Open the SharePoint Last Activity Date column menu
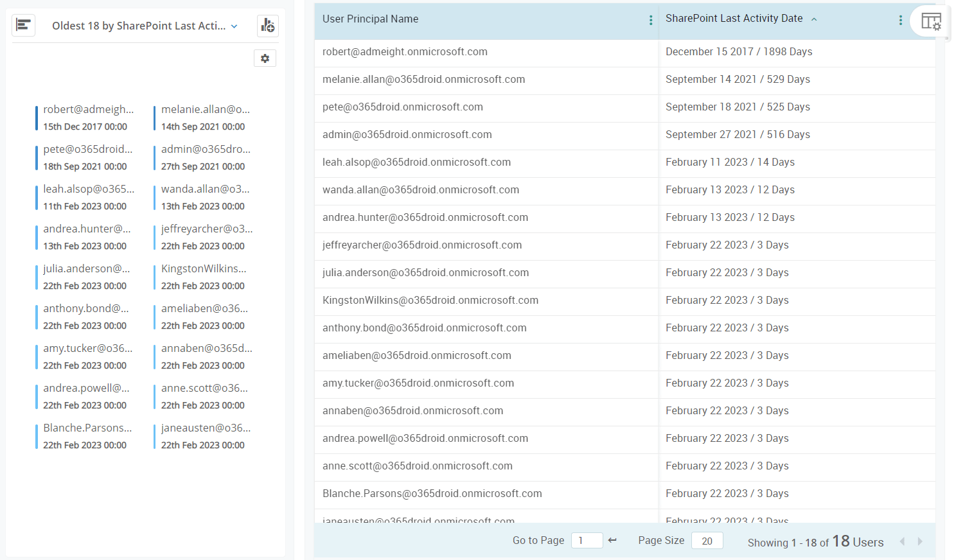This screenshot has height=560, width=956. tap(901, 20)
